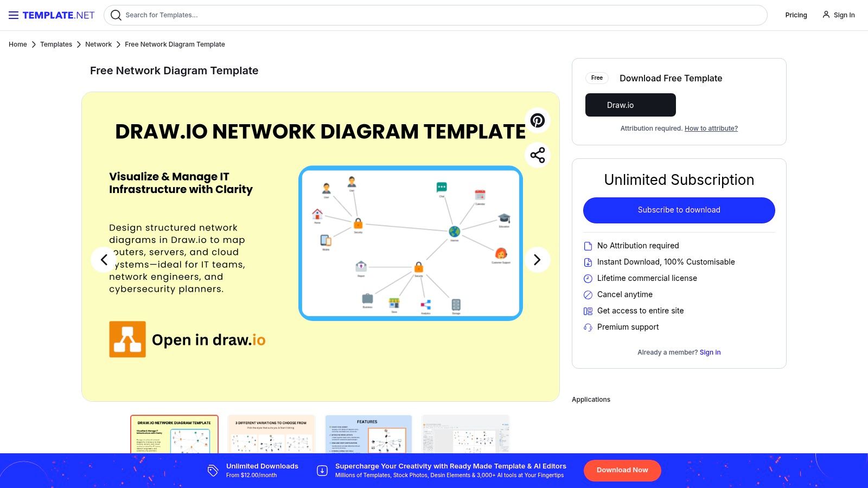This screenshot has height=488, width=868.
Task: Click Download Now banner button
Action: [622, 471]
